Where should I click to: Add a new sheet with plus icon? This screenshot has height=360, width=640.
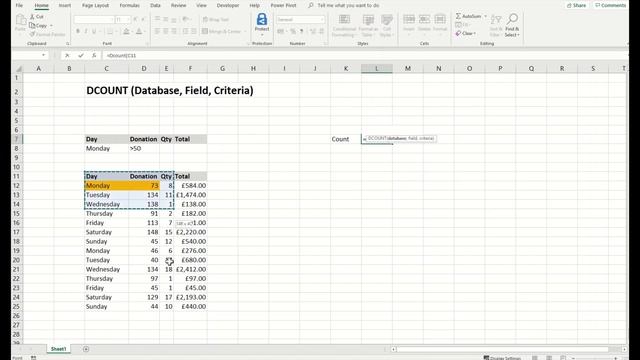coord(86,349)
